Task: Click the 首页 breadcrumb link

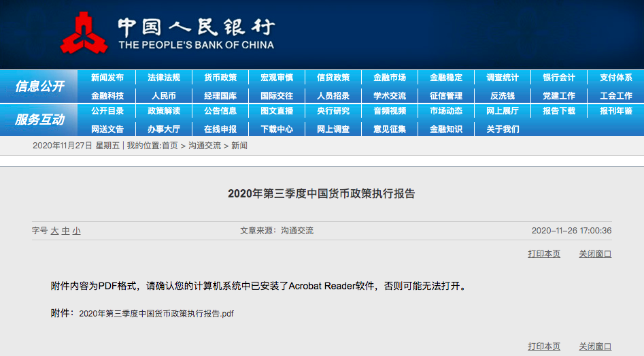Action: 169,146
